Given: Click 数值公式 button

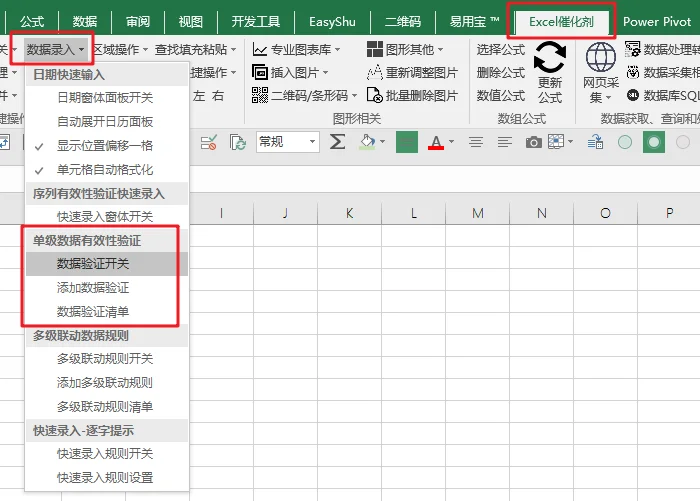Looking at the screenshot, I should coord(500,95).
